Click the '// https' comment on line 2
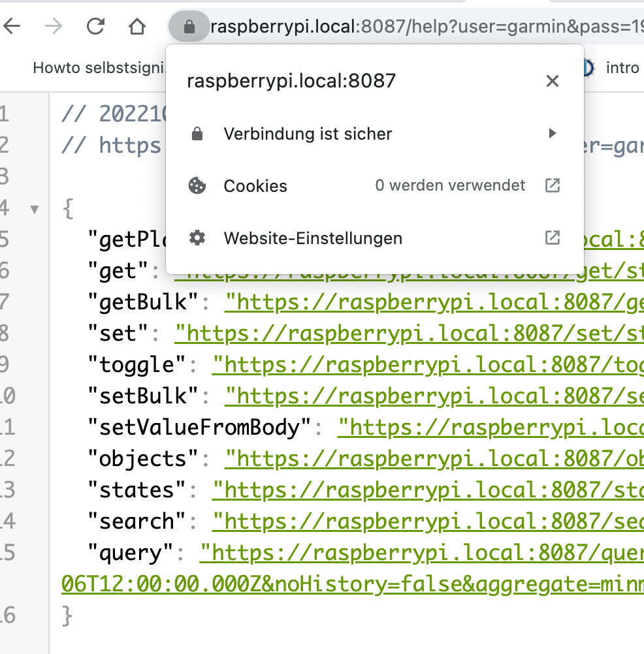The width and height of the screenshot is (644, 654). point(111,145)
